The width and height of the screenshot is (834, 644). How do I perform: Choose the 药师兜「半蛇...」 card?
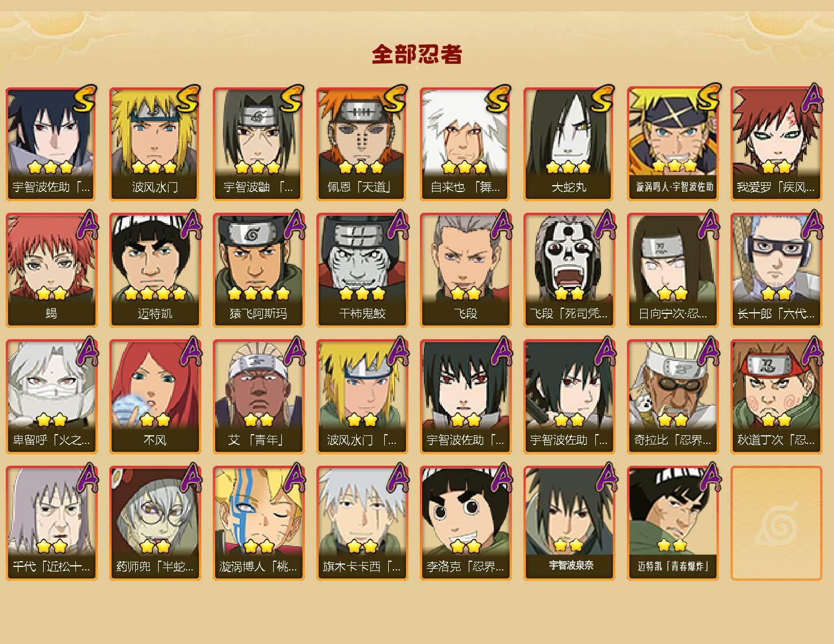coord(155,523)
